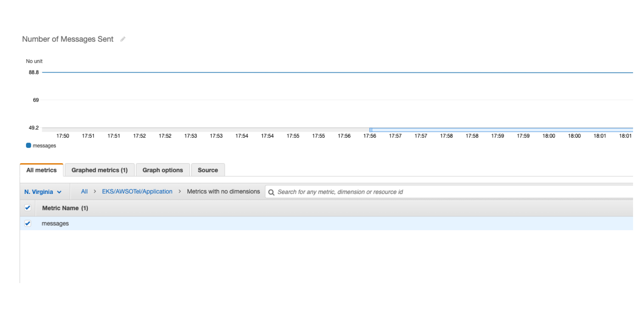Click the Number of Messages Sent title
This screenshot has width=644, height=310.
(x=68, y=39)
